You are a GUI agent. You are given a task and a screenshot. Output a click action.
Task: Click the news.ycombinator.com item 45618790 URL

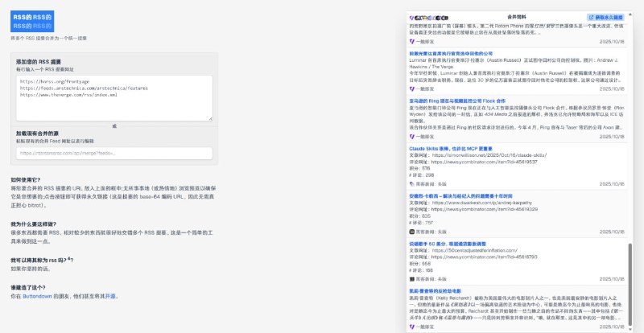(485, 257)
